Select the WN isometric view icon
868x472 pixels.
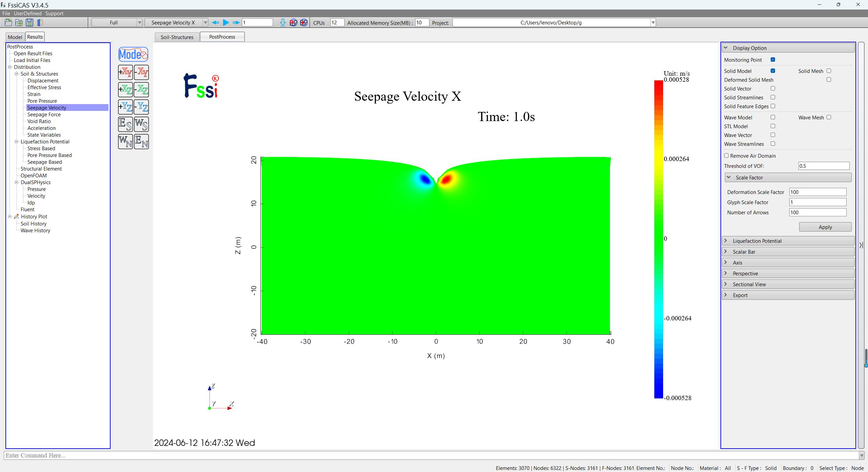coord(126,141)
